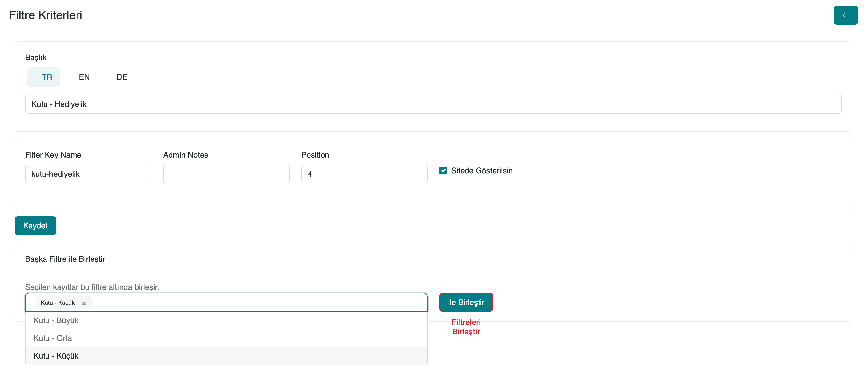Toggle the Sitede Gösterilsin checkbox

[x=443, y=171]
